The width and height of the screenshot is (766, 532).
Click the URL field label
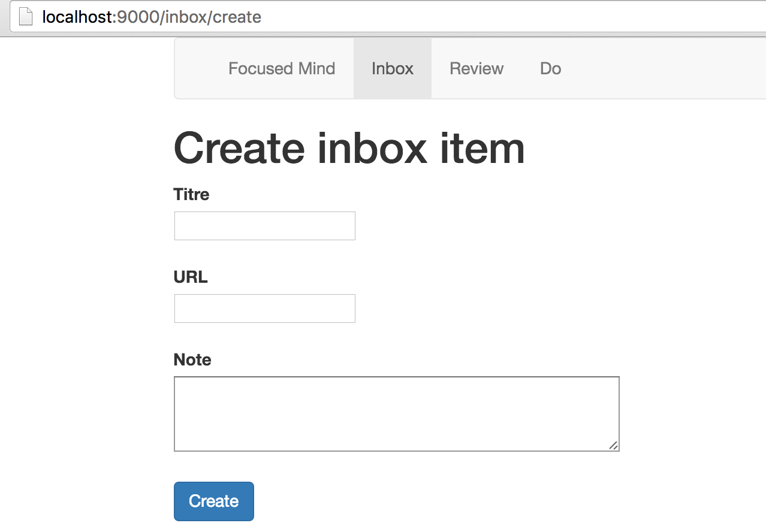(x=191, y=277)
